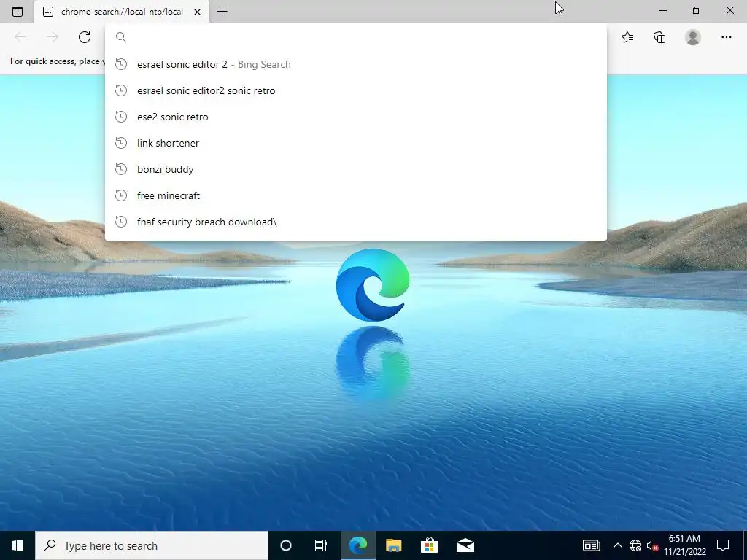Go forward with the forward arrow
The width and height of the screenshot is (747, 560).
point(53,37)
